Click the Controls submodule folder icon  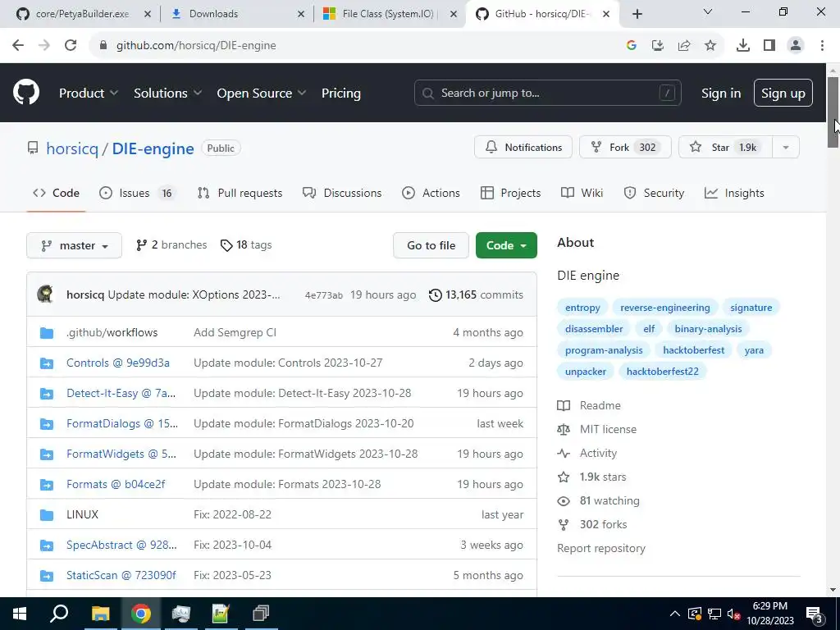pos(47,363)
